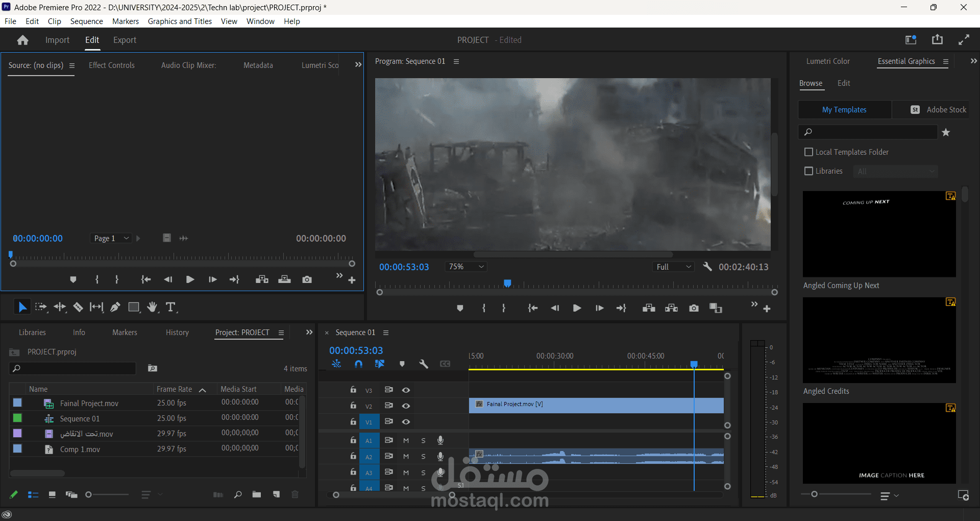The height and width of the screenshot is (521, 980).
Task: Select the Track Select Forward tool
Action: pos(41,307)
